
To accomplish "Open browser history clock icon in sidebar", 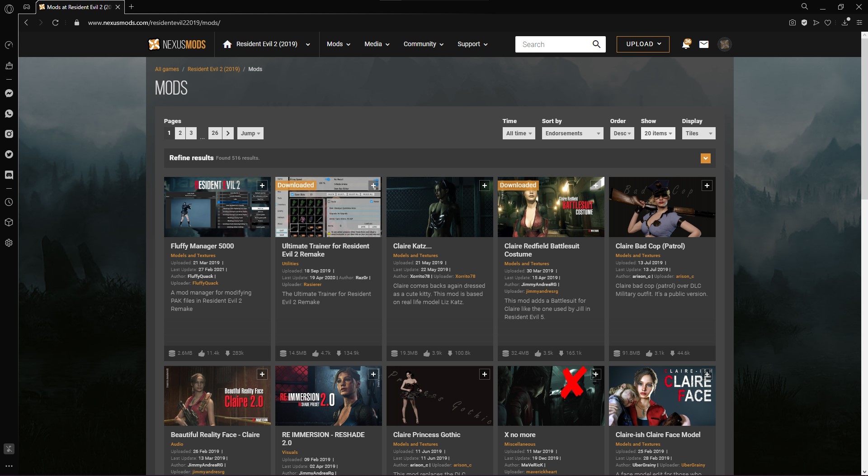I will [9, 202].
